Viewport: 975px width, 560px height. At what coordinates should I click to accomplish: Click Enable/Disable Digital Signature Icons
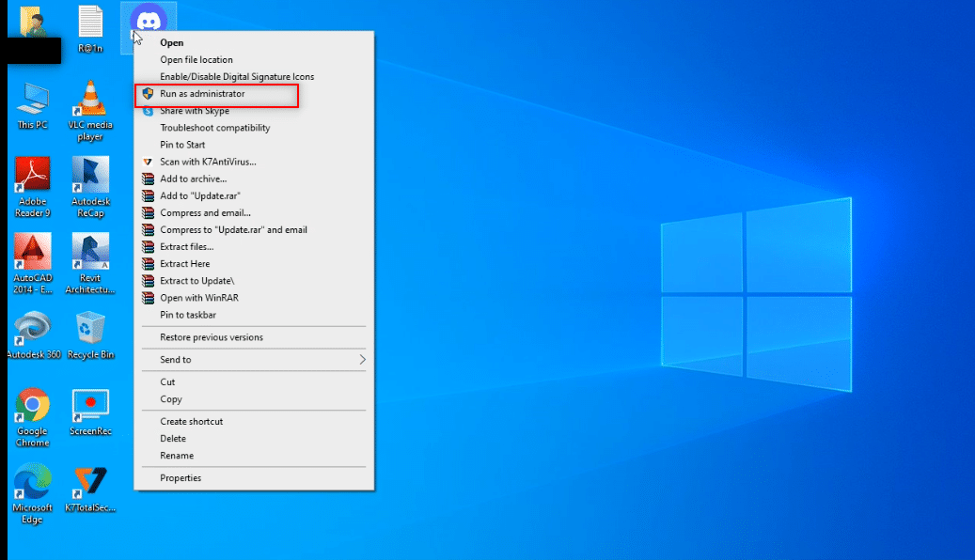pos(254,76)
